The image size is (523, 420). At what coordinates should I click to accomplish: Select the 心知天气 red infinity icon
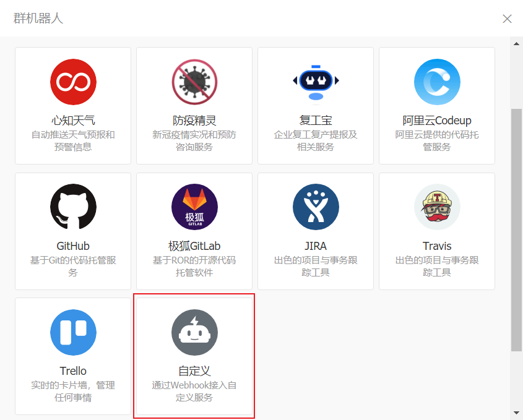tap(73, 82)
